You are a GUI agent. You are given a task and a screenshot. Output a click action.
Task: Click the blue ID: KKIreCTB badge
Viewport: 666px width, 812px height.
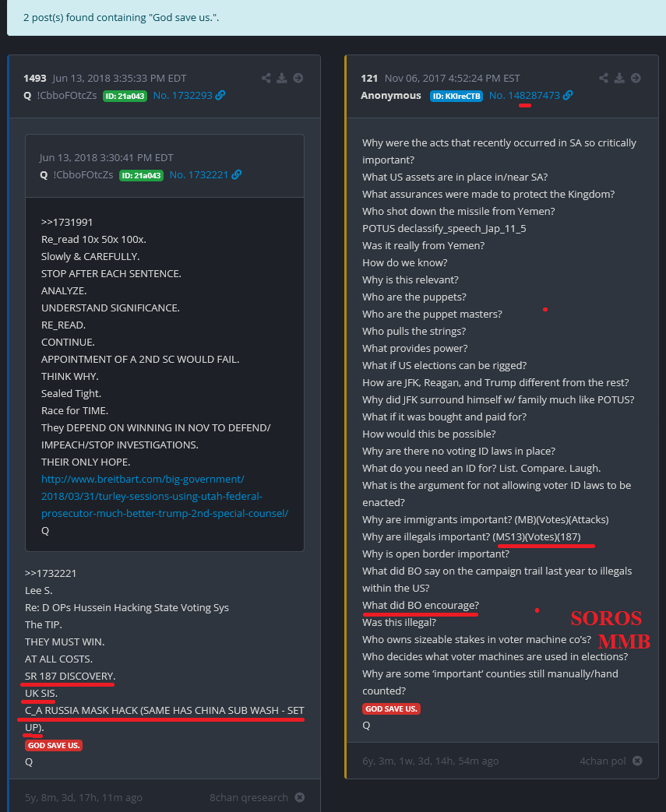coord(456,96)
